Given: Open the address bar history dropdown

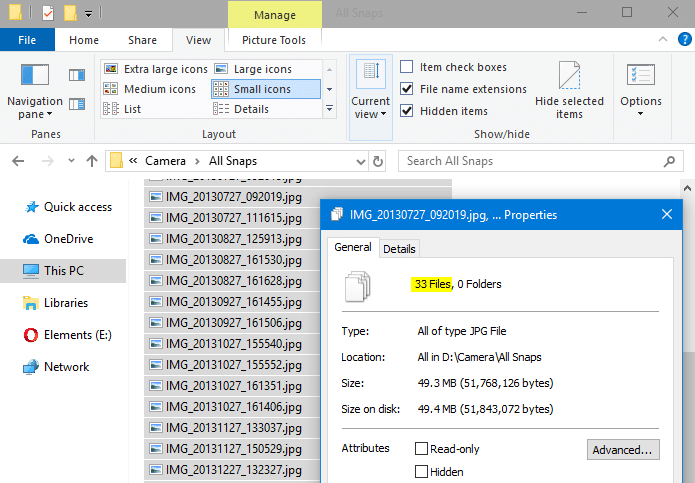Looking at the screenshot, I should coord(357,160).
